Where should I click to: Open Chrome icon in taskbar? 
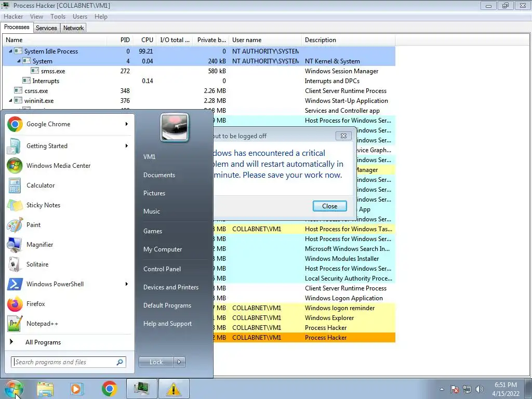[109, 389]
